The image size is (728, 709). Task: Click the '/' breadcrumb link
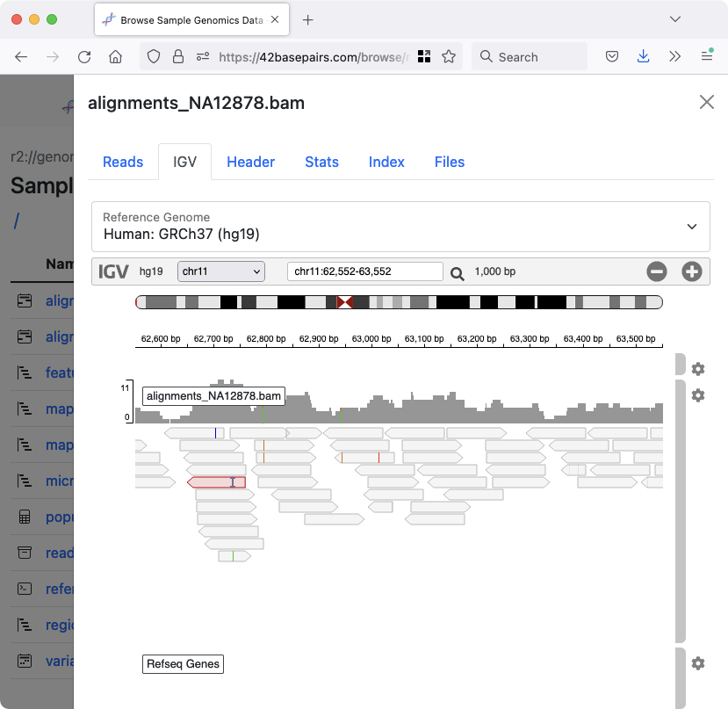point(16,221)
